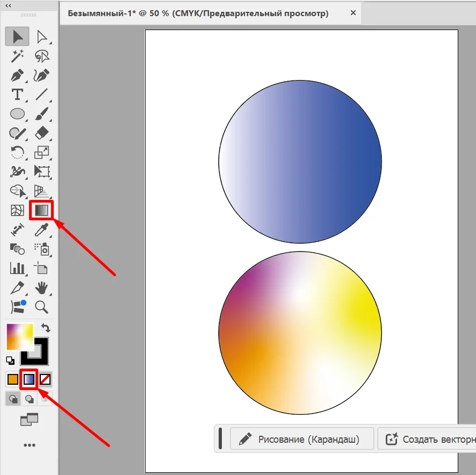Set paint to None with red slash box
Image resolution: width=476 pixels, height=475 pixels.
(x=46, y=380)
